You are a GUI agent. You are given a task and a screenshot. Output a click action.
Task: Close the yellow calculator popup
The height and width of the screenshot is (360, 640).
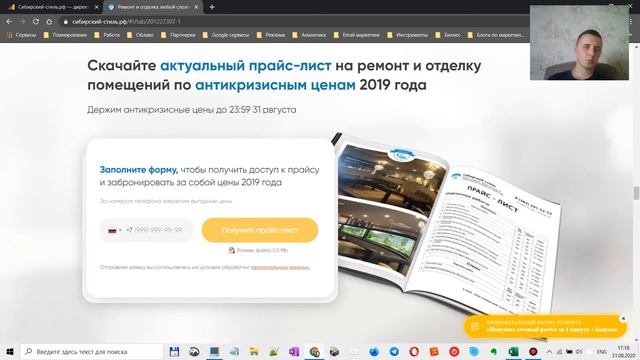pos(623,318)
